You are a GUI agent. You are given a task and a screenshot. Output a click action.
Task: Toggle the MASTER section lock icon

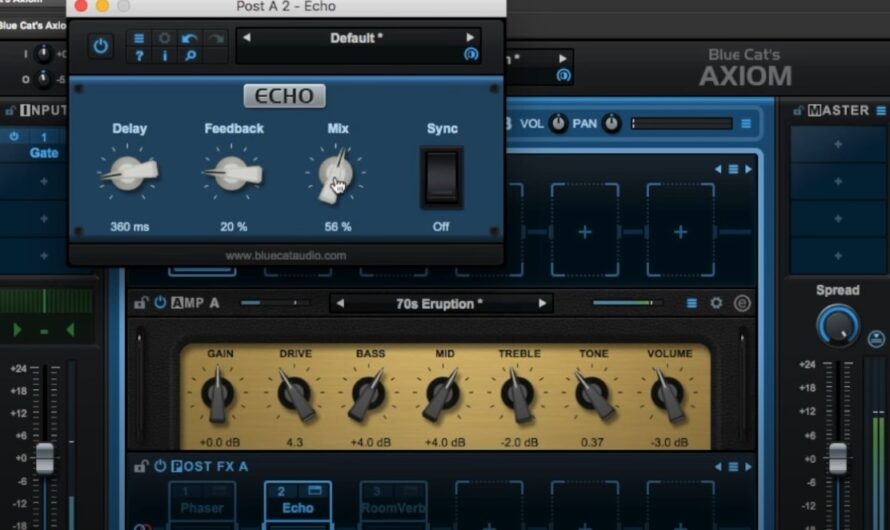pos(799,111)
